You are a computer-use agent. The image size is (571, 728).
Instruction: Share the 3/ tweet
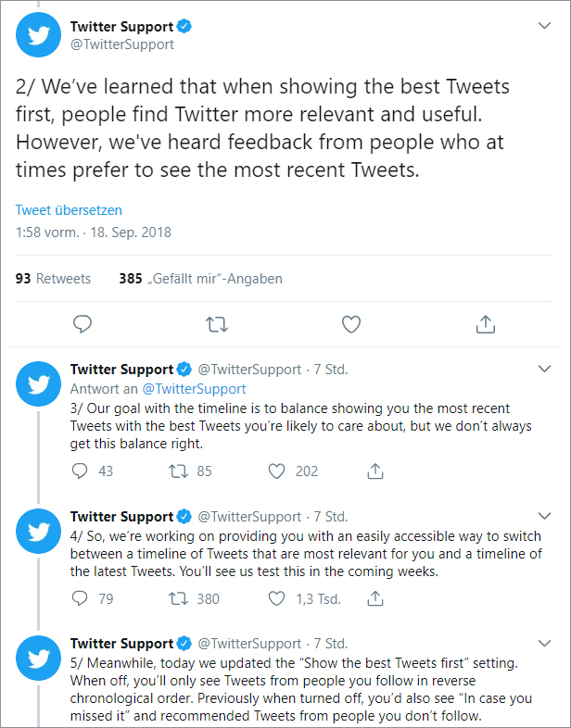pos(374,471)
